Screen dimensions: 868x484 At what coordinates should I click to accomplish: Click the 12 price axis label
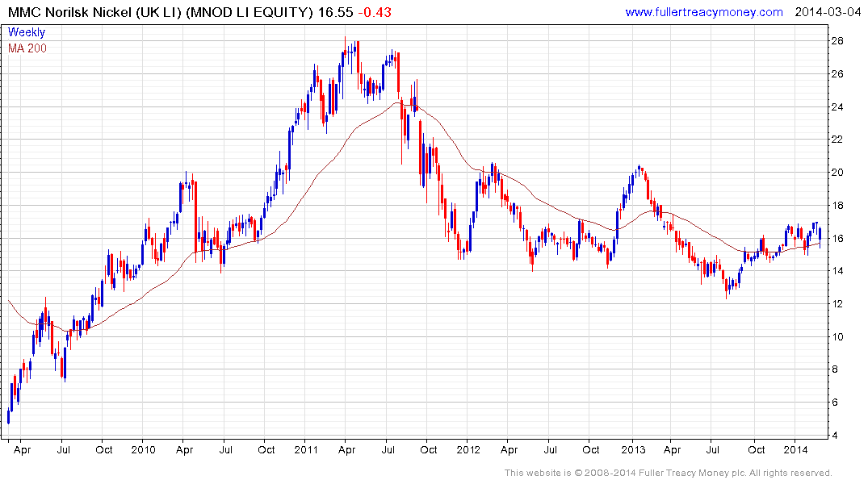[837, 303]
